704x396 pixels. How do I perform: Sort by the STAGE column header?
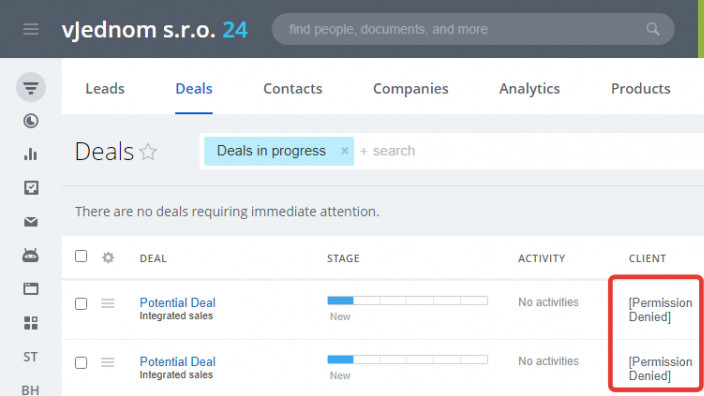click(x=343, y=258)
